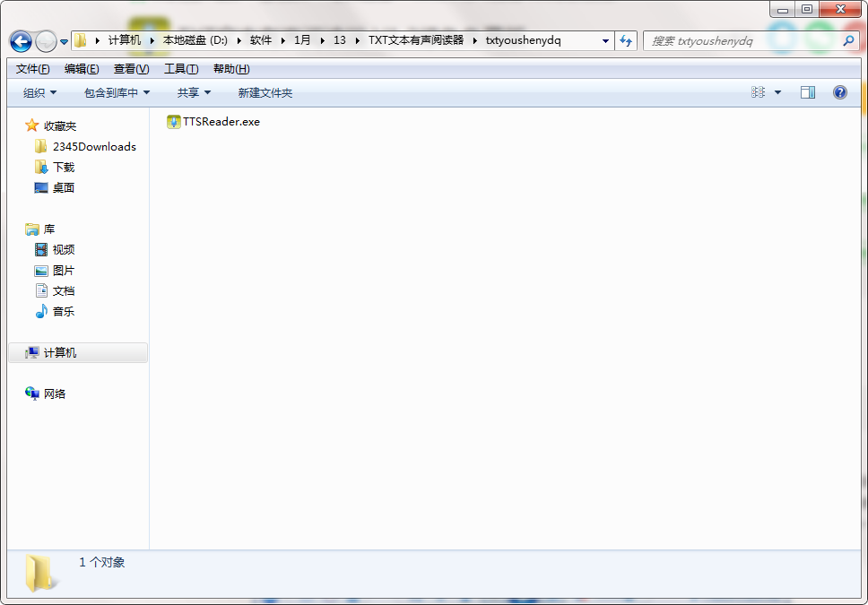Open help with question mark icon
868x605 pixels.
(840, 92)
